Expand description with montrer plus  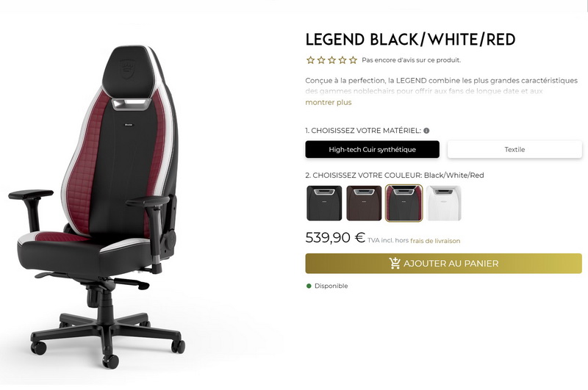(329, 102)
